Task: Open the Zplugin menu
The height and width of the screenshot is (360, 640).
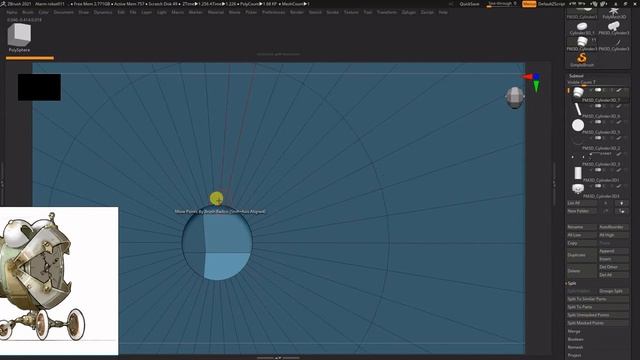Action: point(409,12)
